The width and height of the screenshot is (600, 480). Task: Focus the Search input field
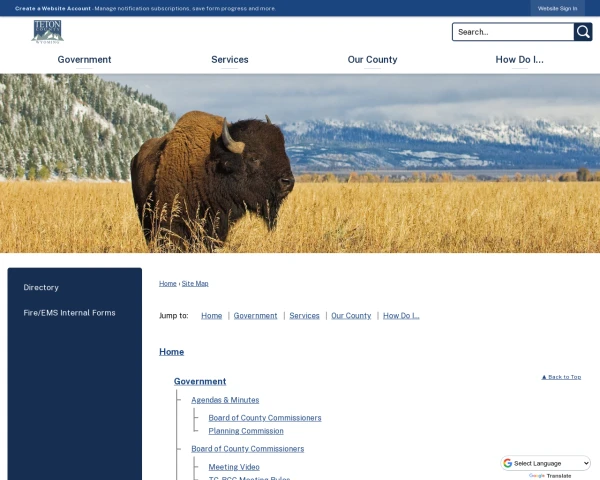tap(513, 32)
